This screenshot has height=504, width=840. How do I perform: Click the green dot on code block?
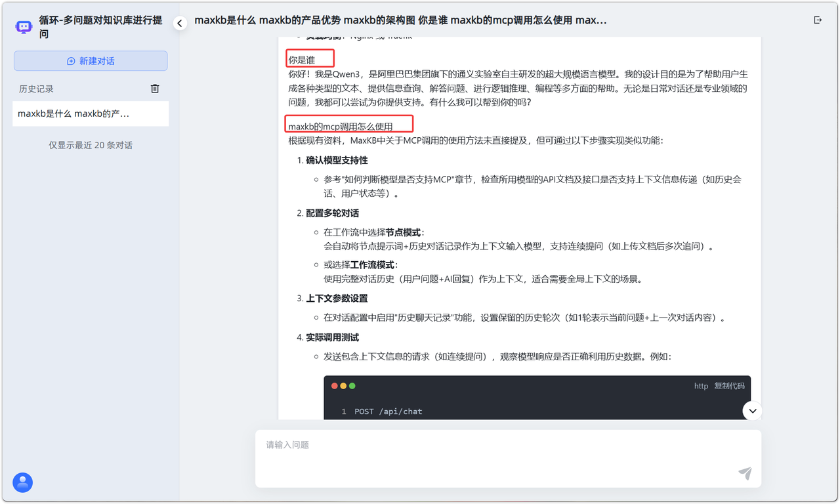(x=352, y=386)
